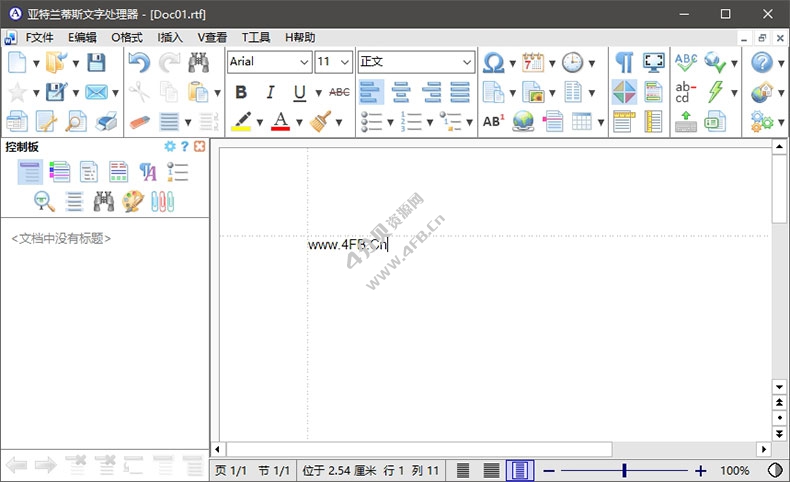
Task: Insert footnote with the AB1 icon
Action: 493,121
